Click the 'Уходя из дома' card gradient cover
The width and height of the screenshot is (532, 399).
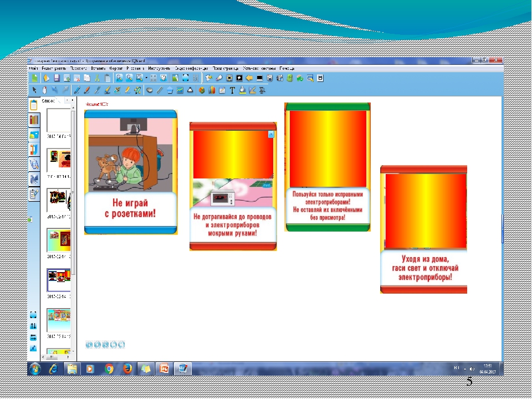click(x=426, y=211)
